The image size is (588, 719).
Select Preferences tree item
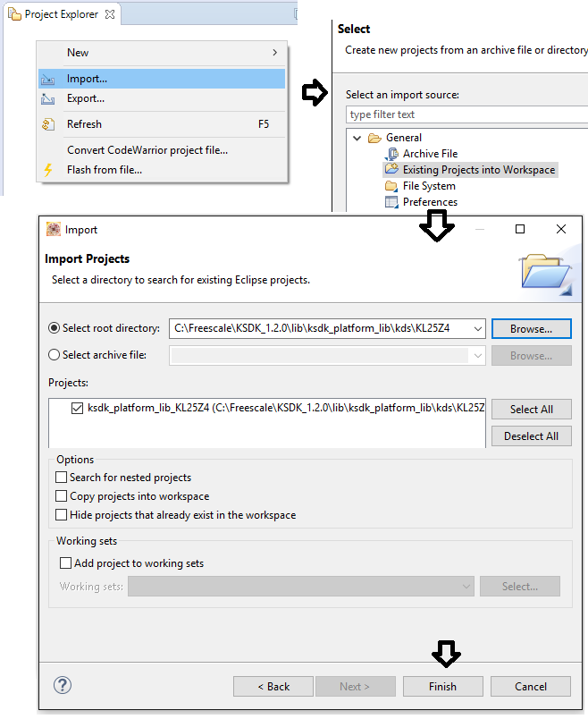pos(430,202)
